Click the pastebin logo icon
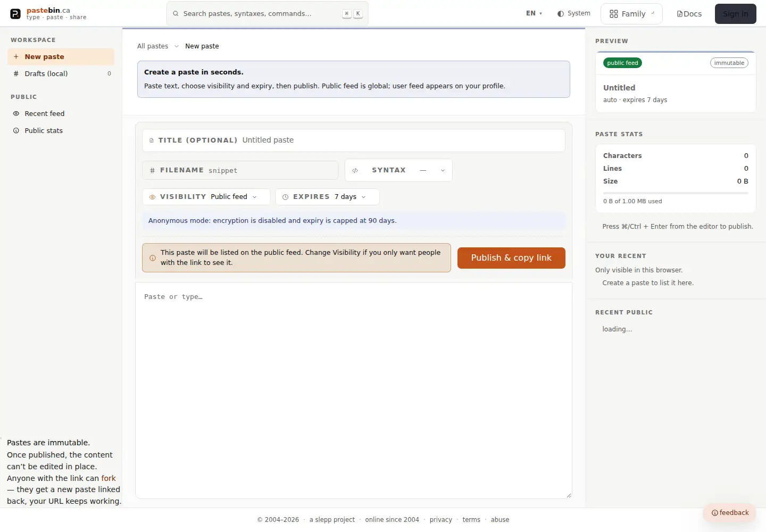 (15, 14)
